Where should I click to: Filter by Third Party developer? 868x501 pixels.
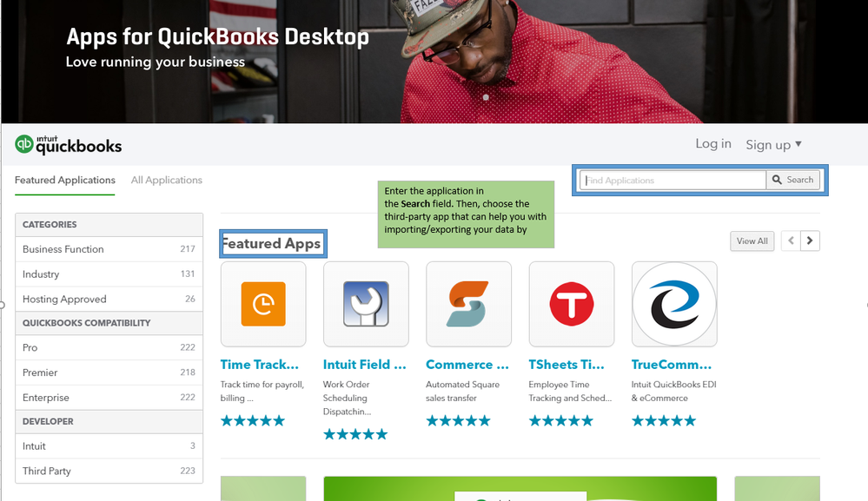[109, 471]
